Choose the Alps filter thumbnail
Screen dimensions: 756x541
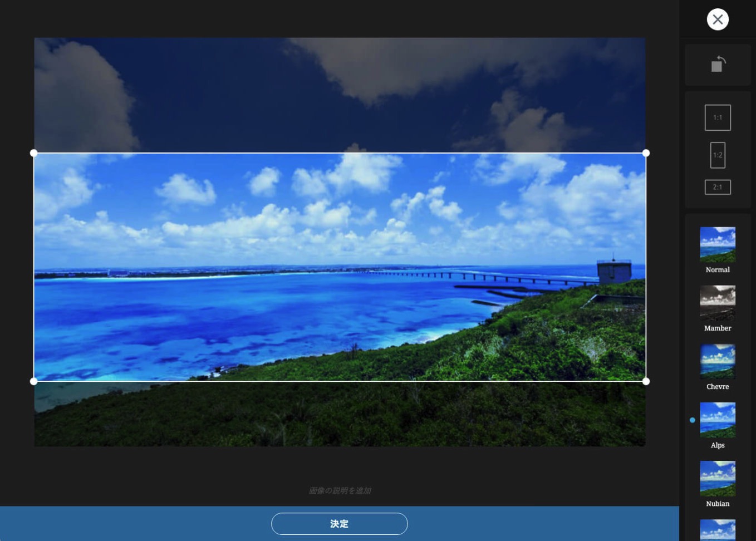[x=718, y=420]
